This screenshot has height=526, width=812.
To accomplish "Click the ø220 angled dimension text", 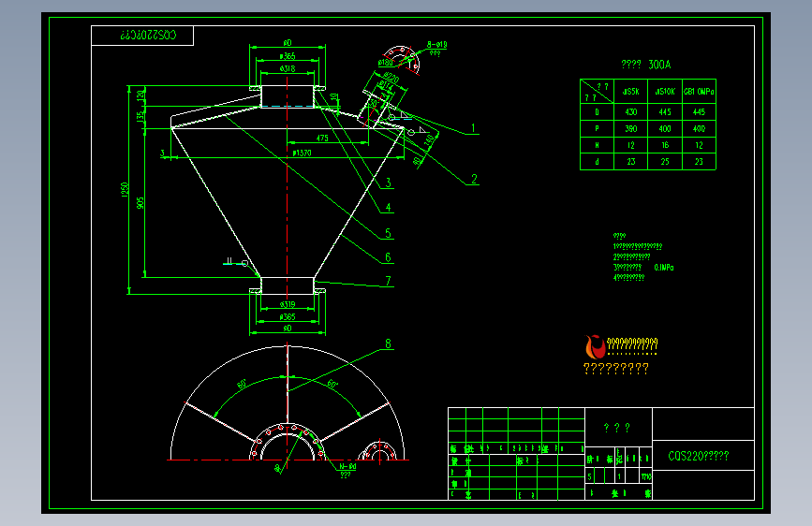I will point(391,79).
